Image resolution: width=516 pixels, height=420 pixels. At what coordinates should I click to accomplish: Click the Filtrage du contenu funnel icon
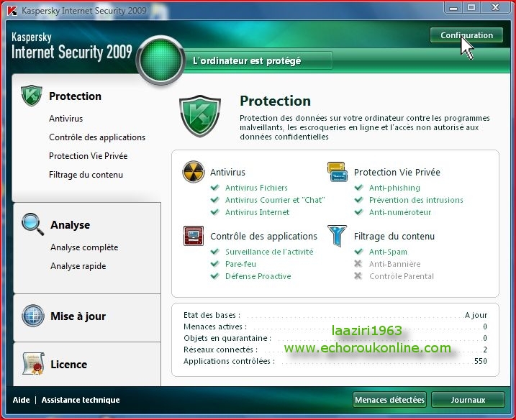[x=337, y=236]
